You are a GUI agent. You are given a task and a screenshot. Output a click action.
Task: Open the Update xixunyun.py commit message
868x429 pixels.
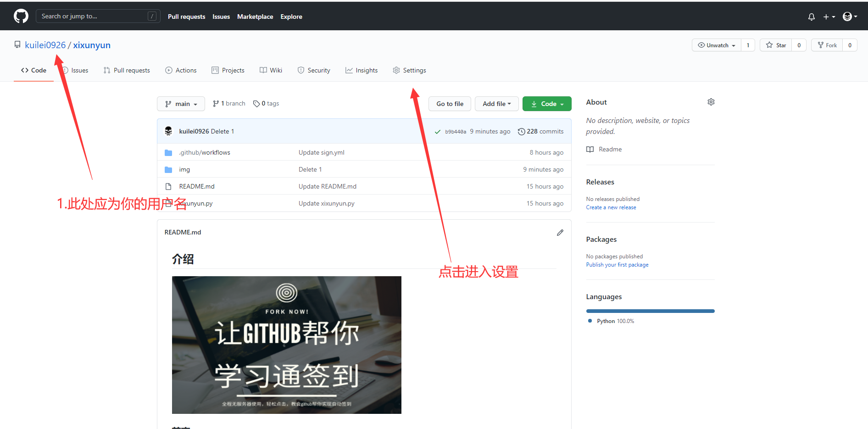(x=327, y=203)
